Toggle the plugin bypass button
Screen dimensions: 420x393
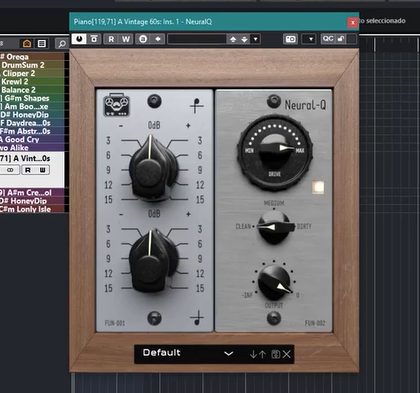click(x=94, y=39)
